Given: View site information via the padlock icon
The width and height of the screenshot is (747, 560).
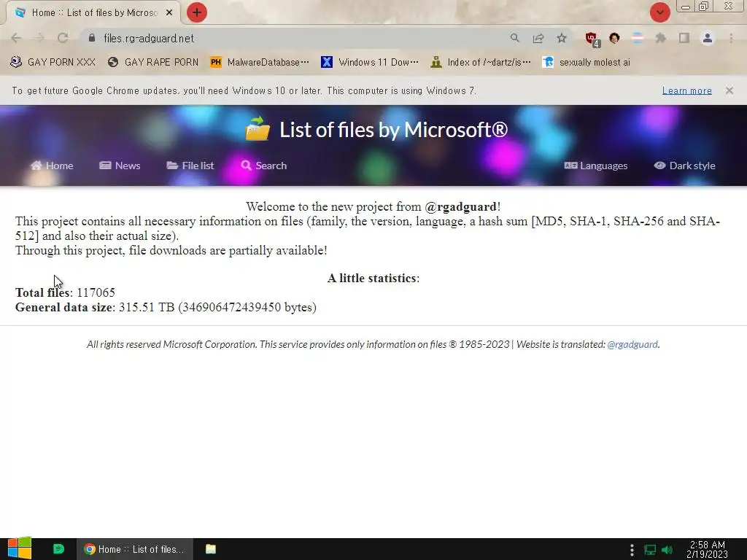Looking at the screenshot, I should pos(92,38).
